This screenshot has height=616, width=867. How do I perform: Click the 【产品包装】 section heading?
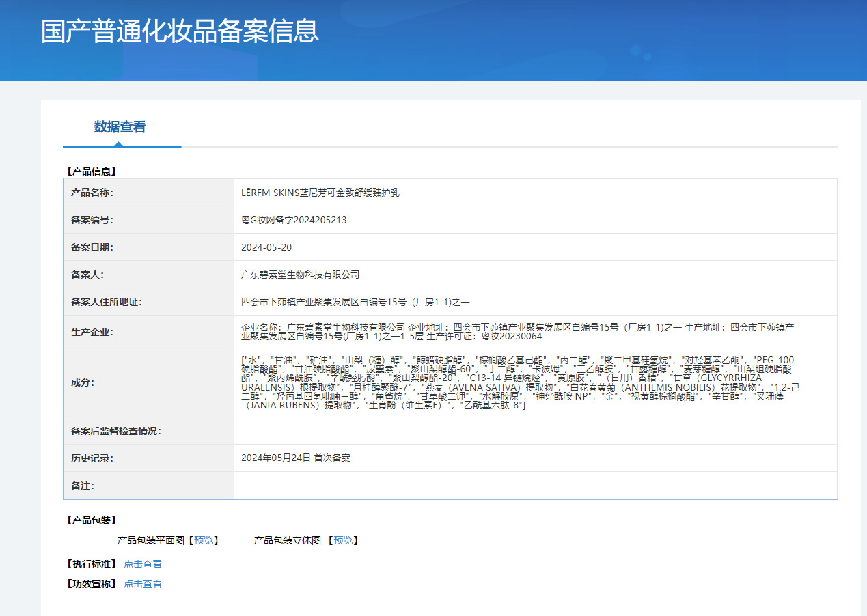tap(91, 520)
